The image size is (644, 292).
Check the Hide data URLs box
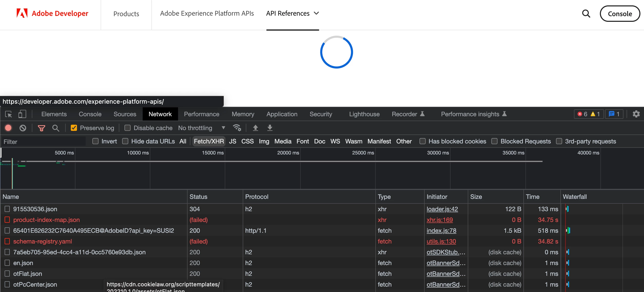click(x=125, y=141)
